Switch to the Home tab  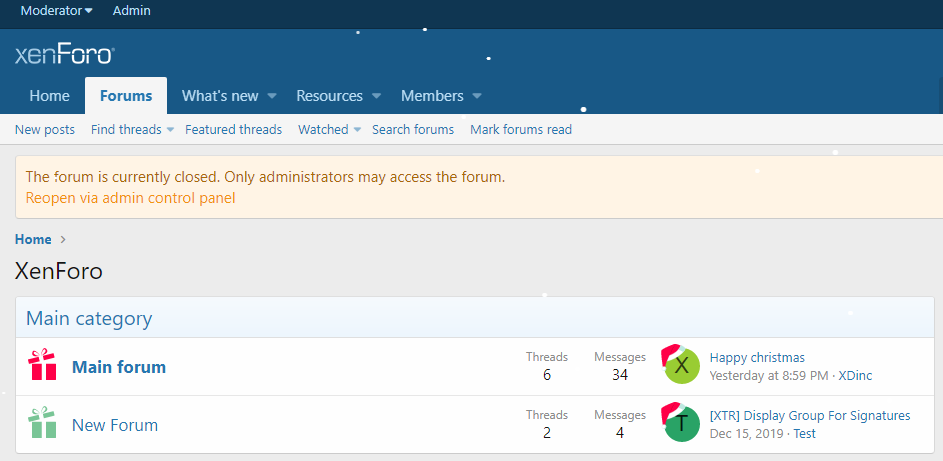pyautogui.click(x=49, y=97)
